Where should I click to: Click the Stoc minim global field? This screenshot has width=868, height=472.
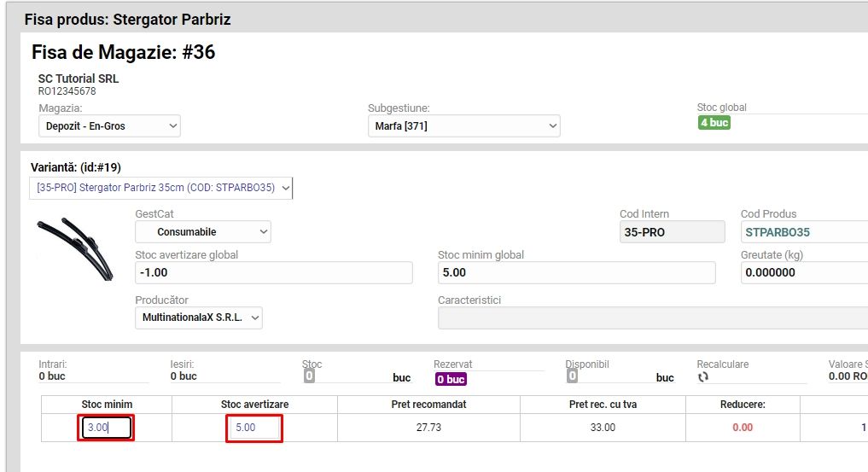(576, 272)
